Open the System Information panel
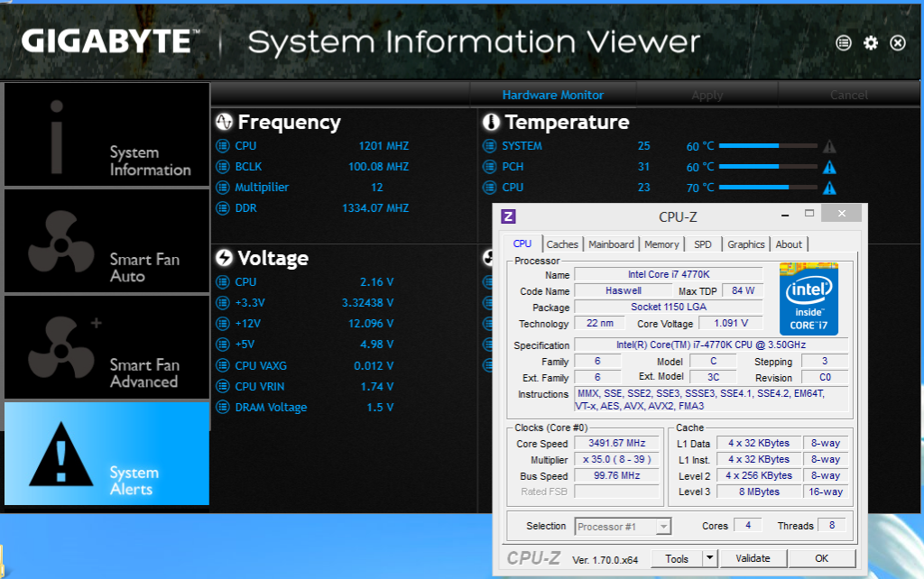 point(106,135)
